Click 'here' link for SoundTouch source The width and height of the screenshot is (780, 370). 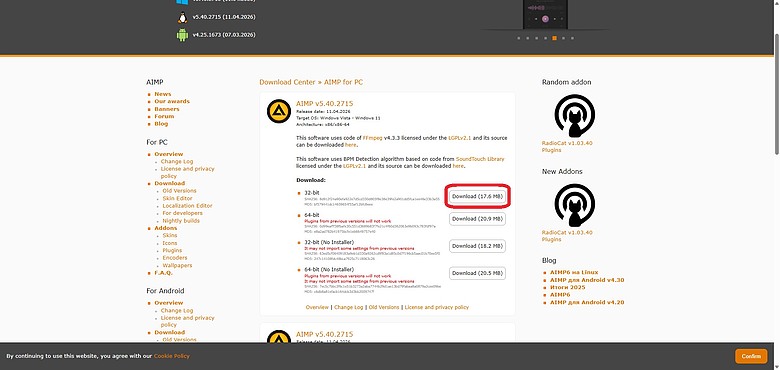point(458,166)
